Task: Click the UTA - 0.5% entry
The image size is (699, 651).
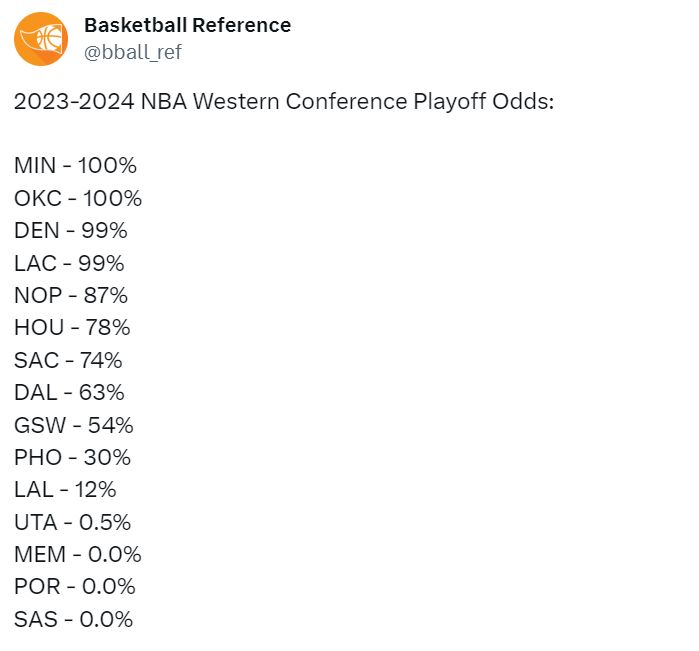Action: coord(73,522)
